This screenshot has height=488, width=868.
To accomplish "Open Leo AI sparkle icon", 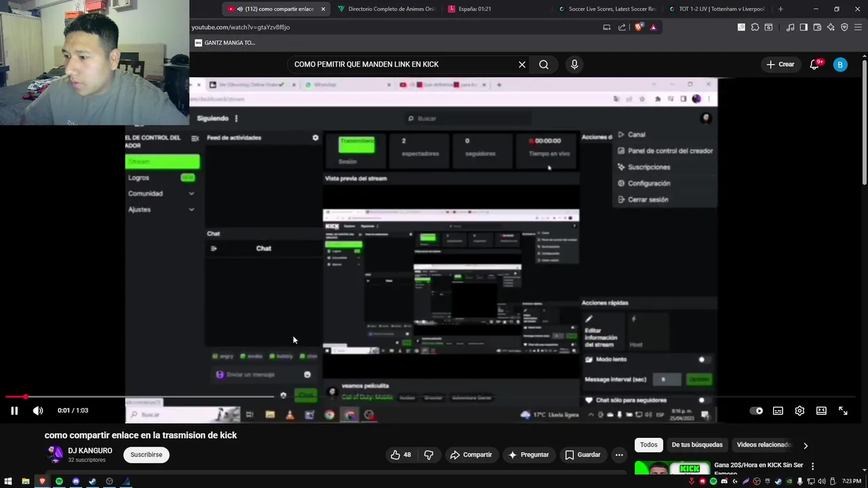I will [x=831, y=27].
